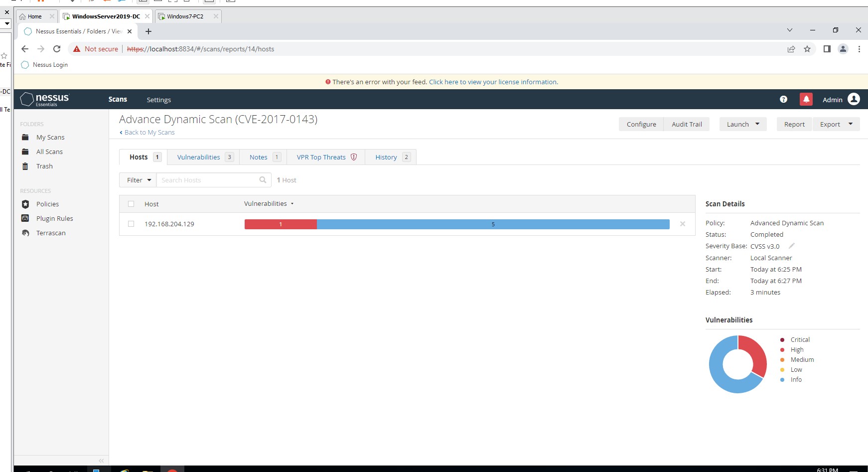The height and width of the screenshot is (472, 868).
Task: Open Chrome three-dot menu
Action: click(859, 49)
